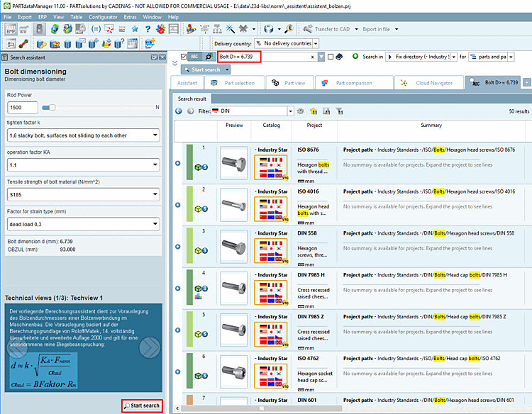Expand the ISO 8676 result row

click(178, 164)
